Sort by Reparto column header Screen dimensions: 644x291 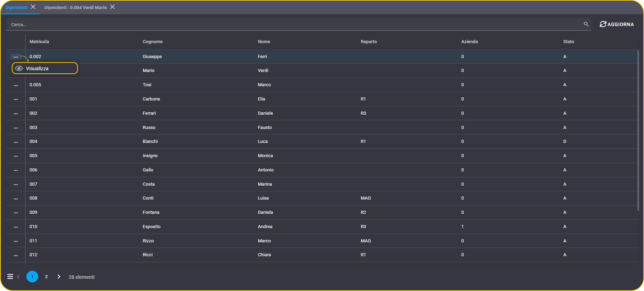pos(369,42)
